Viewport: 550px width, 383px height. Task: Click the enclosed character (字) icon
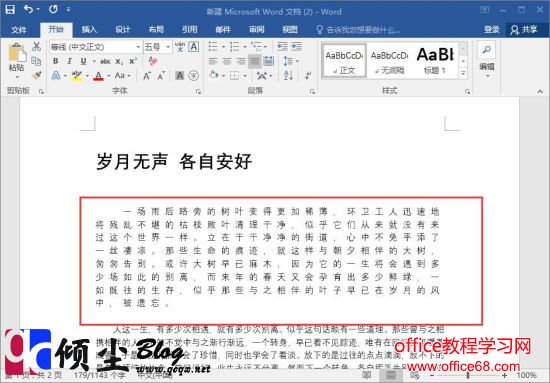(194, 75)
